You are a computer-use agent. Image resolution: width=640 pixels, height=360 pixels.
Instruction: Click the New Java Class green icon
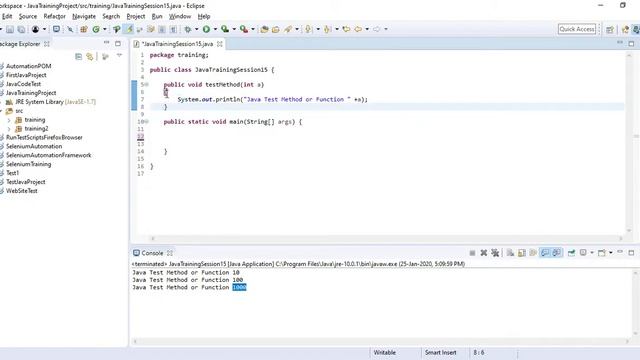click(x=96, y=29)
